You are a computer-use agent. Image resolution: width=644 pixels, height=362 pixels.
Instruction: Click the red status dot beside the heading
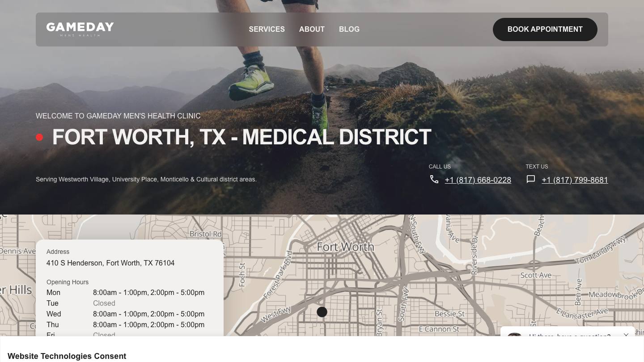(39, 137)
